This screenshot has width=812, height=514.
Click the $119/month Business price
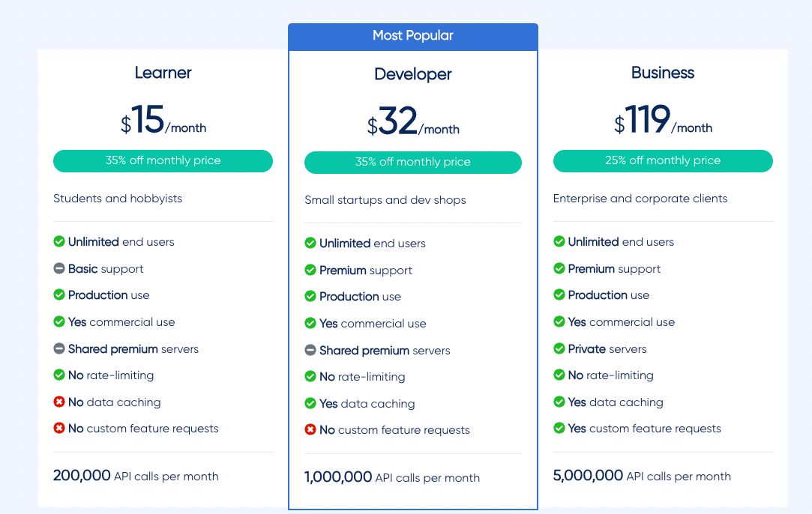click(x=663, y=121)
